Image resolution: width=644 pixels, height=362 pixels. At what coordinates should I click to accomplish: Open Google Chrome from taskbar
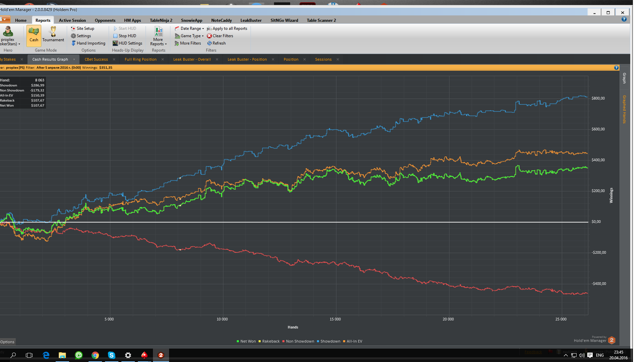coord(95,355)
